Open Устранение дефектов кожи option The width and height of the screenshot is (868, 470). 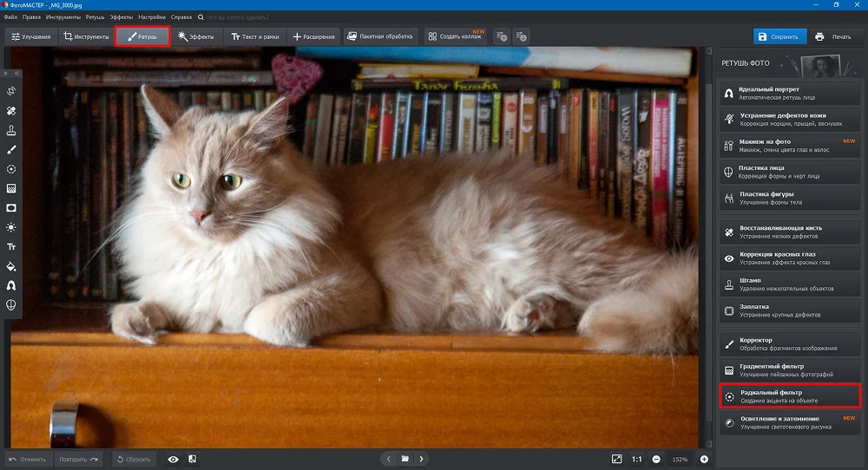coord(789,120)
